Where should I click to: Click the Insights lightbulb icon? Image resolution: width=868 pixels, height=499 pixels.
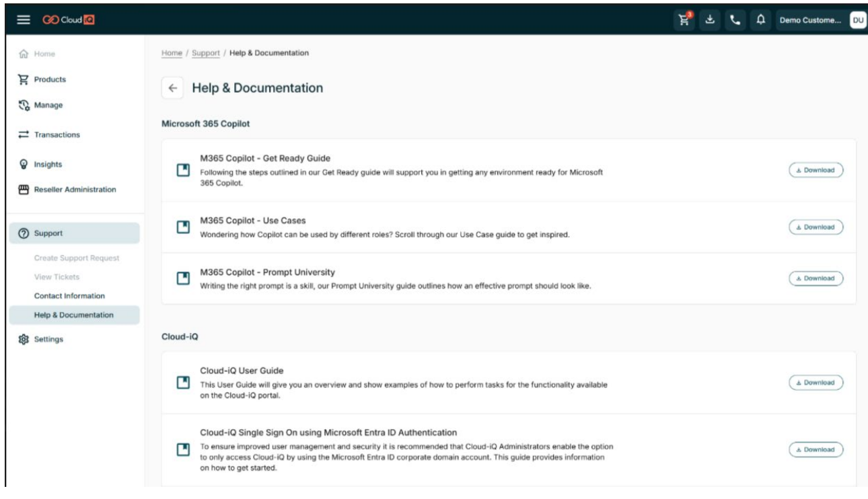click(x=24, y=164)
